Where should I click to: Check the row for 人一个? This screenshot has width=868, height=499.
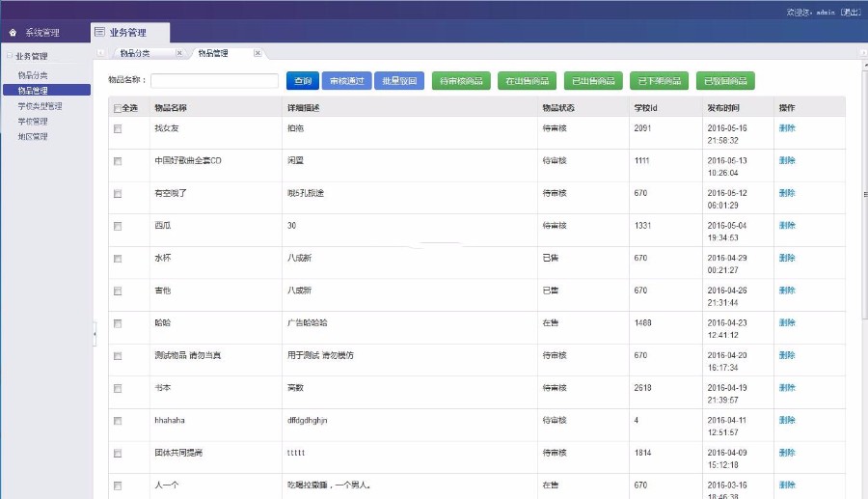tap(118, 485)
